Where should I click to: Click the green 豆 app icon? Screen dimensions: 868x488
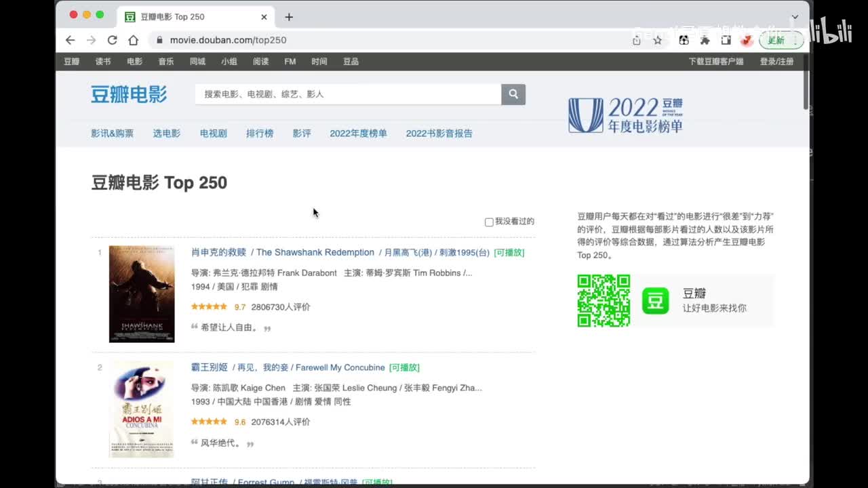[655, 300]
